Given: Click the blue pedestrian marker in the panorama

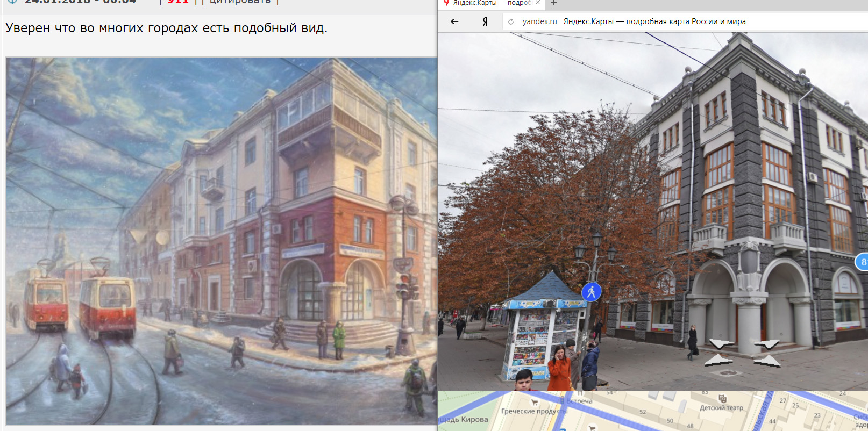Looking at the screenshot, I should tap(592, 292).
